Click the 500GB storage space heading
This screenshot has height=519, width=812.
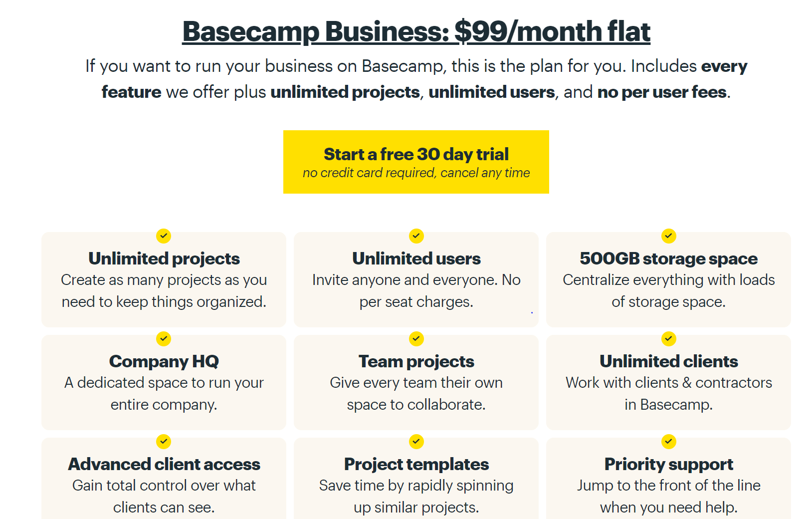click(669, 259)
